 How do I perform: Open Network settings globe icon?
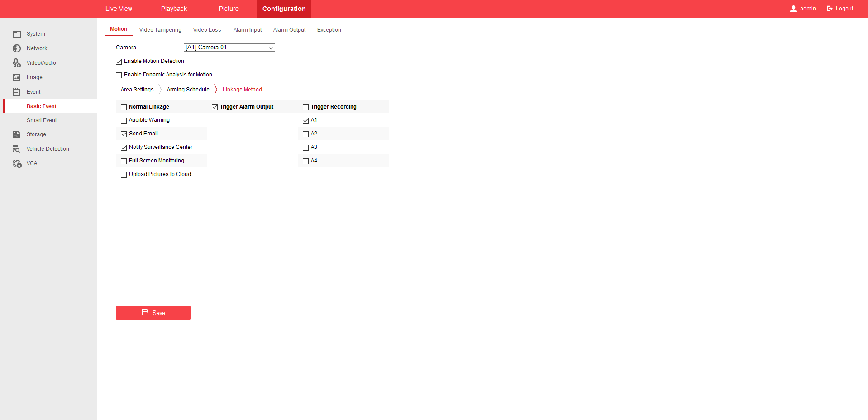[x=17, y=48]
